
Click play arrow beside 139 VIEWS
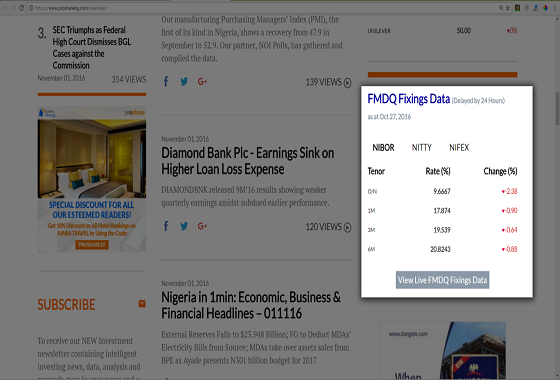[348, 83]
